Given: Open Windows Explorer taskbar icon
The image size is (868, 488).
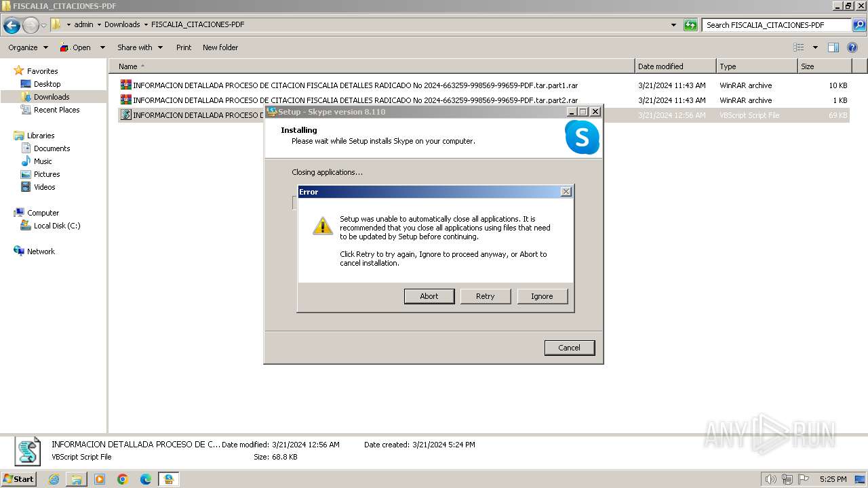Looking at the screenshot, I should 77,479.
